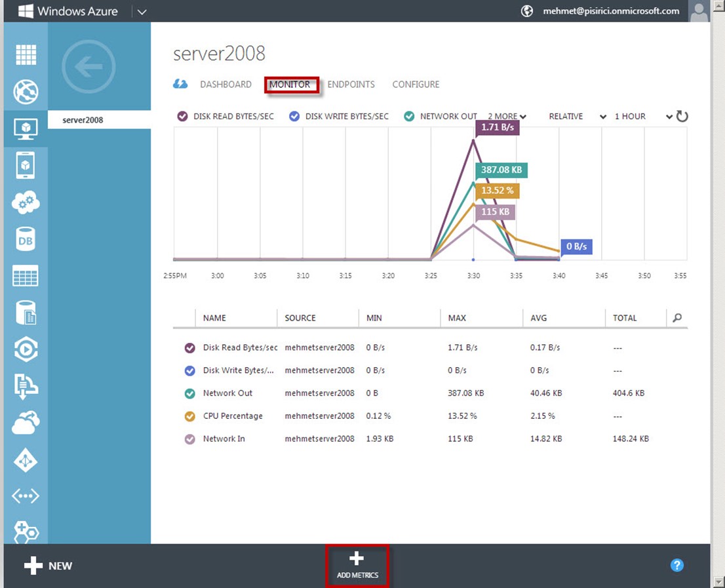Open the RELATIVE display mode dropdown

578,117
